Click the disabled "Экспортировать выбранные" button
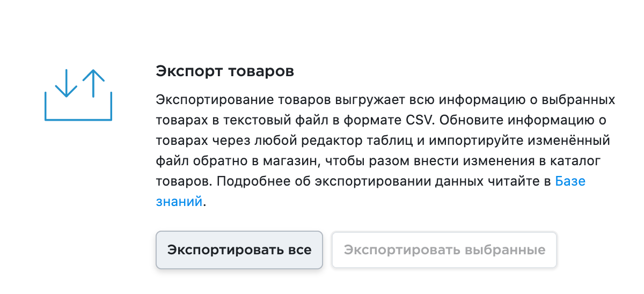 point(444,250)
